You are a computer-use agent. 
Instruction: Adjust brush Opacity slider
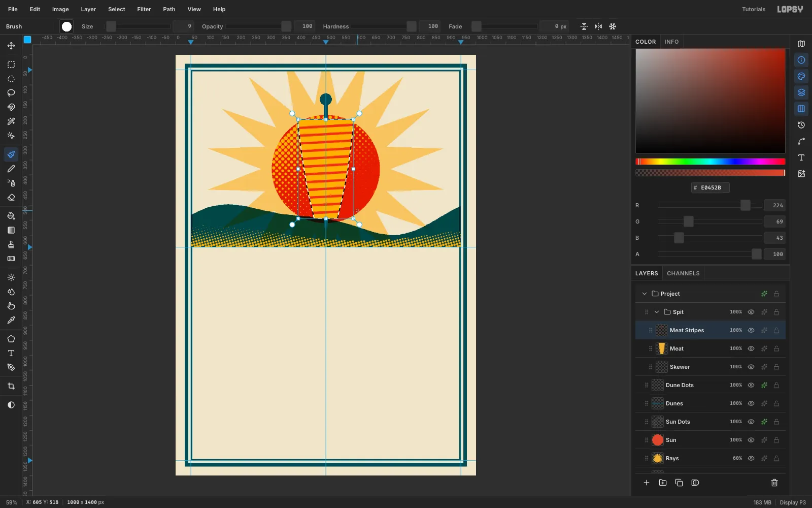pos(259,26)
